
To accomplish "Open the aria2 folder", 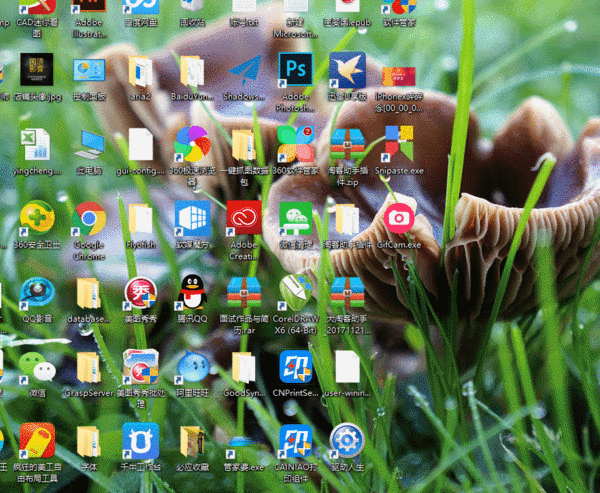I will 140,71.
